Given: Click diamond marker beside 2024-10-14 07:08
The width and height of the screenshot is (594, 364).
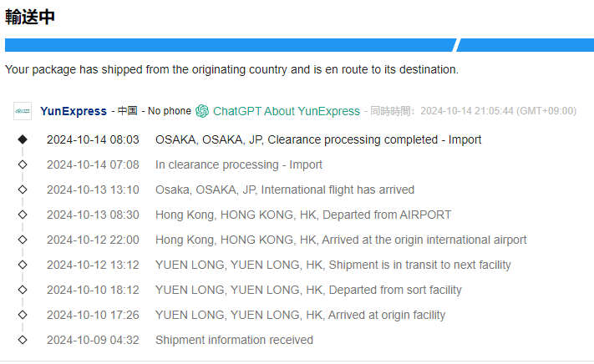Looking at the screenshot, I should pos(23,164).
